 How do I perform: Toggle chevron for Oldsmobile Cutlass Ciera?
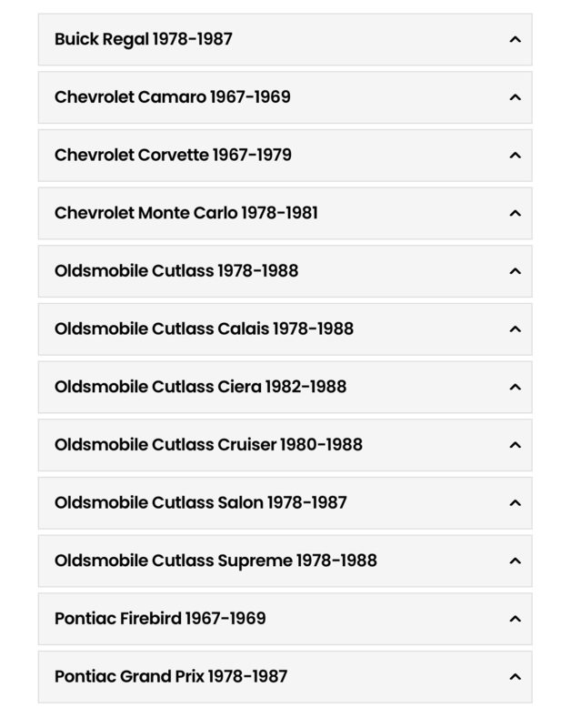tap(515, 388)
